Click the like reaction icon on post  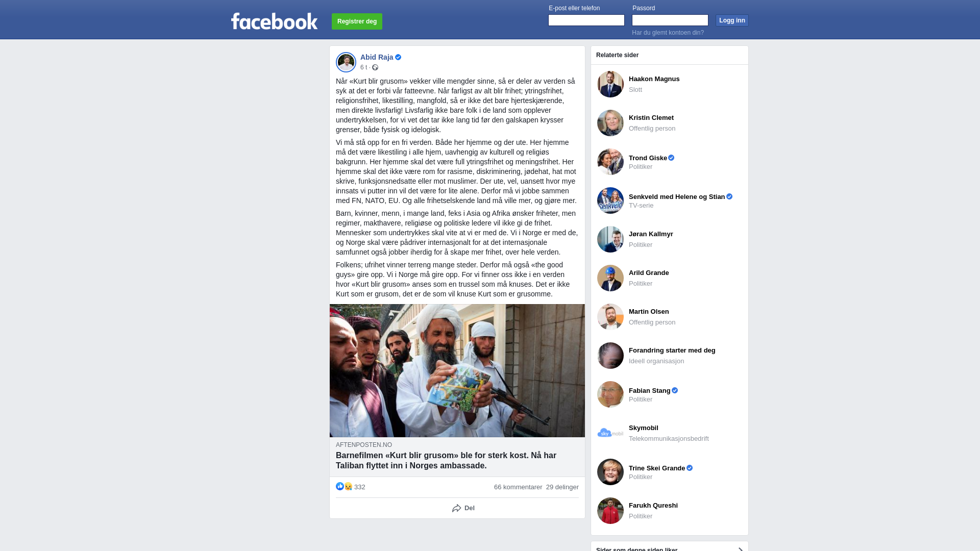tap(340, 487)
